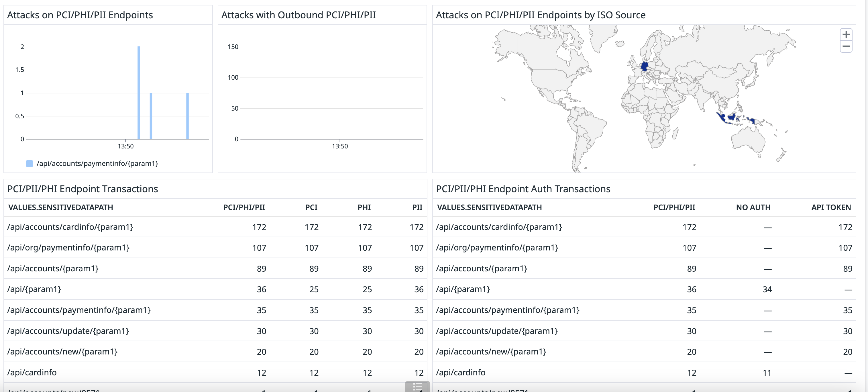Select /api/cardinfo row in Endpoint Transactions table
Image resolution: width=868 pixels, height=392 pixels.
[32, 373]
